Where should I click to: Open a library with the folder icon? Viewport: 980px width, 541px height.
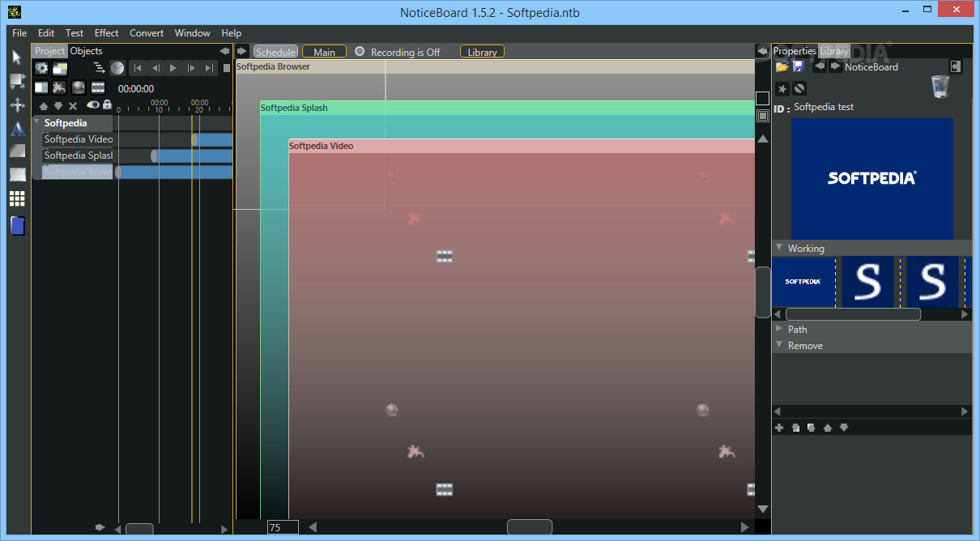click(x=782, y=66)
